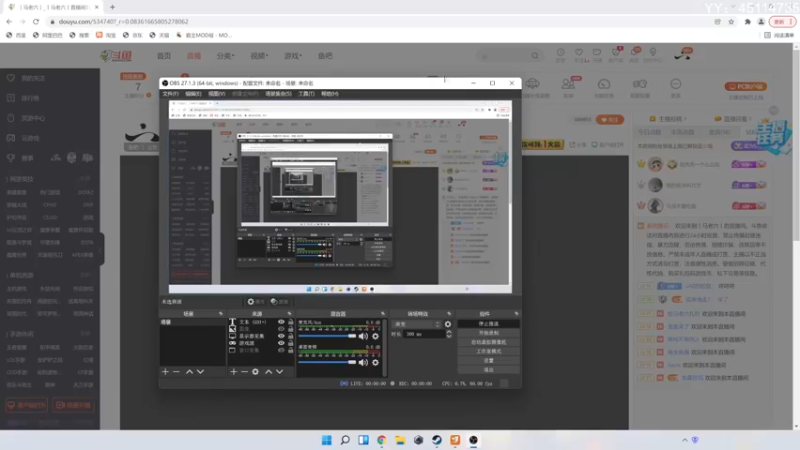Mute the desktop audio (second) mixer channel speaker icon
Screen dimensions: 800x450
click(x=363, y=362)
